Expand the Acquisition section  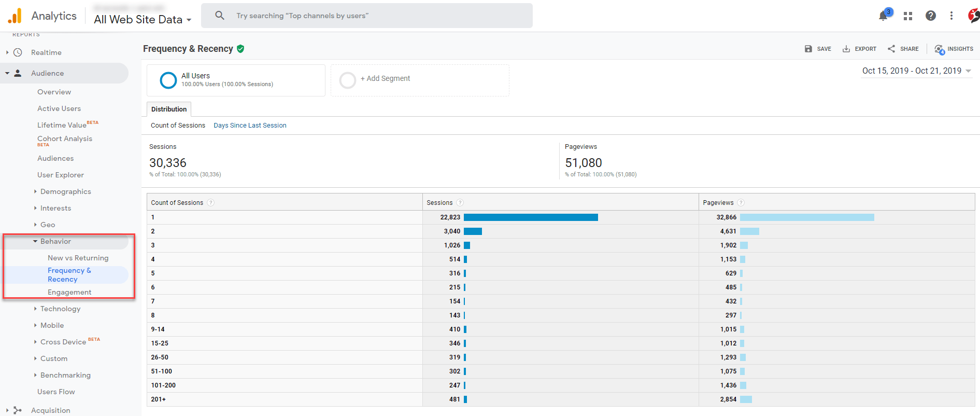pyautogui.click(x=7, y=410)
